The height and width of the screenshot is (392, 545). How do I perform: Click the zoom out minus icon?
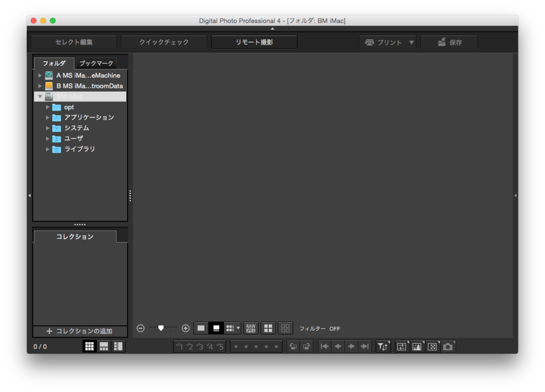click(x=141, y=328)
